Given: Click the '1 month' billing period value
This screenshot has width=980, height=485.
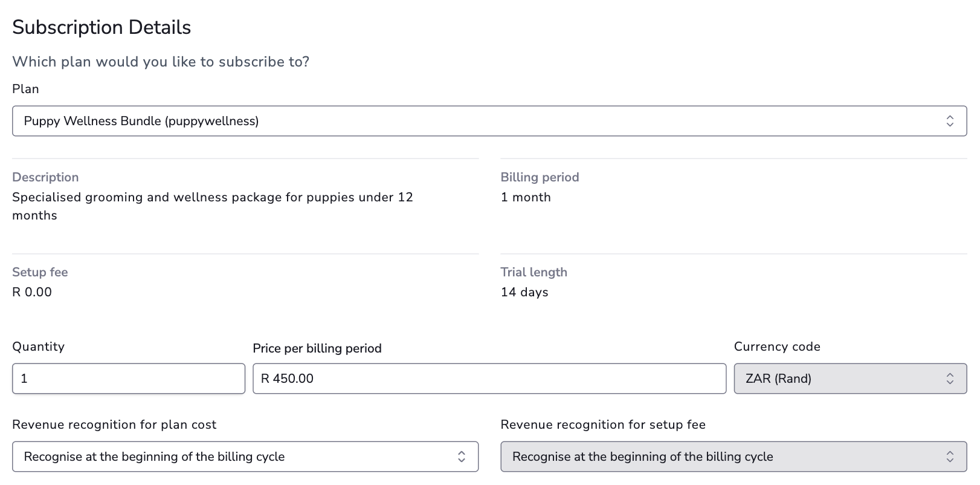Looking at the screenshot, I should (x=526, y=197).
